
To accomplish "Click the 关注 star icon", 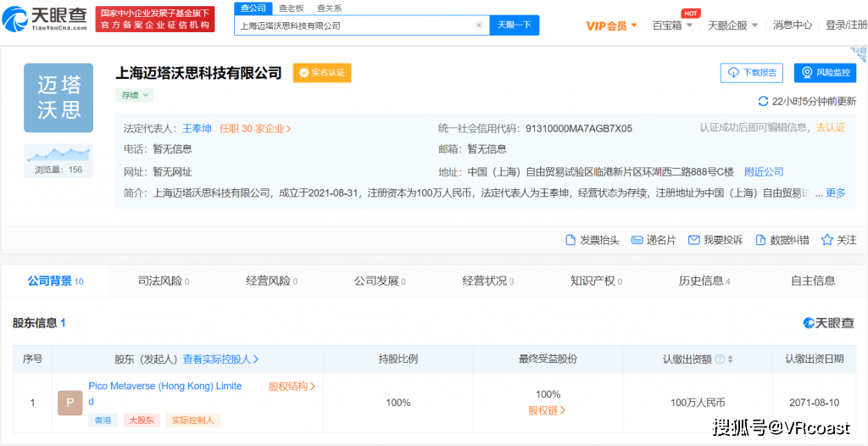I will (827, 240).
